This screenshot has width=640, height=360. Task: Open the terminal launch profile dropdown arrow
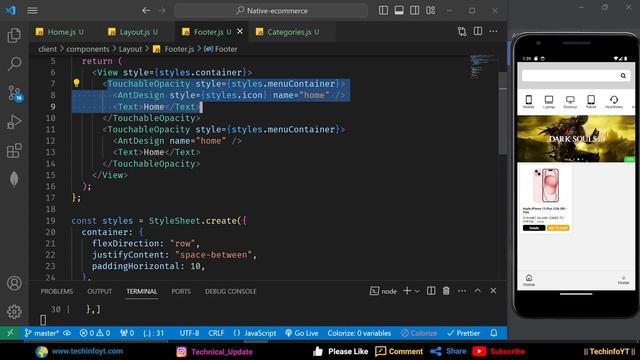pos(417,291)
